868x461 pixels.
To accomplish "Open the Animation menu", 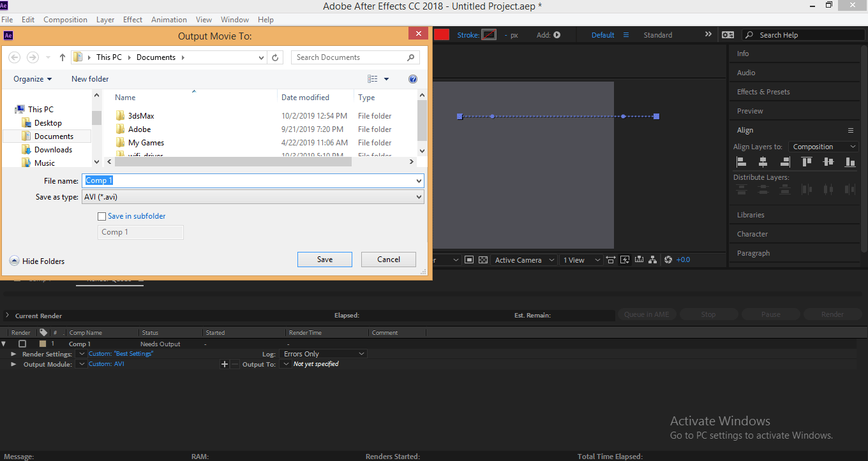I will pos(169,20).
